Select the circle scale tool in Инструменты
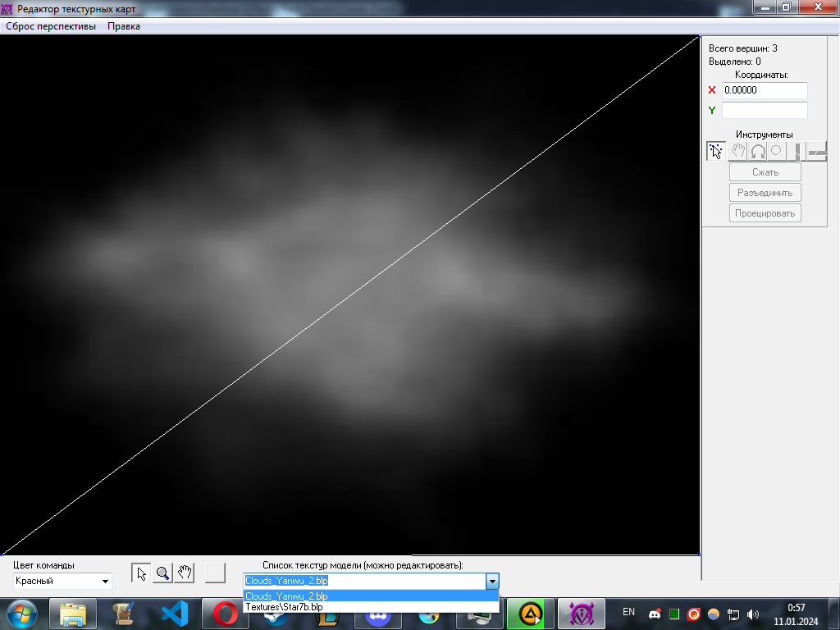 tap(777, 152)
